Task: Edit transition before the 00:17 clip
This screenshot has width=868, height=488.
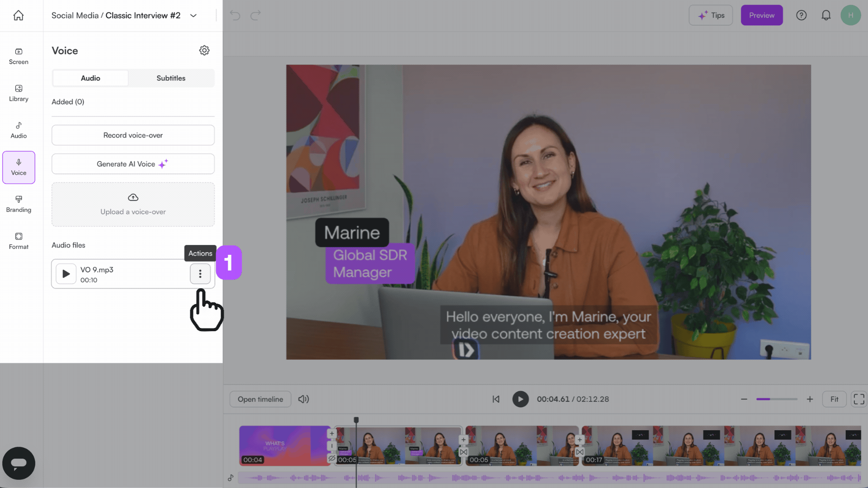Action: tap(580, 452)
